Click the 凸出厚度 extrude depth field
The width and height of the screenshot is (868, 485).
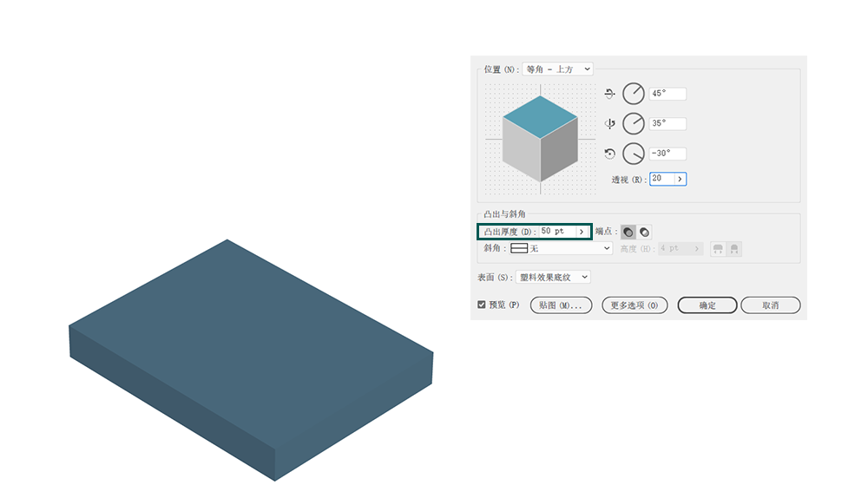[x=556, y=231]
